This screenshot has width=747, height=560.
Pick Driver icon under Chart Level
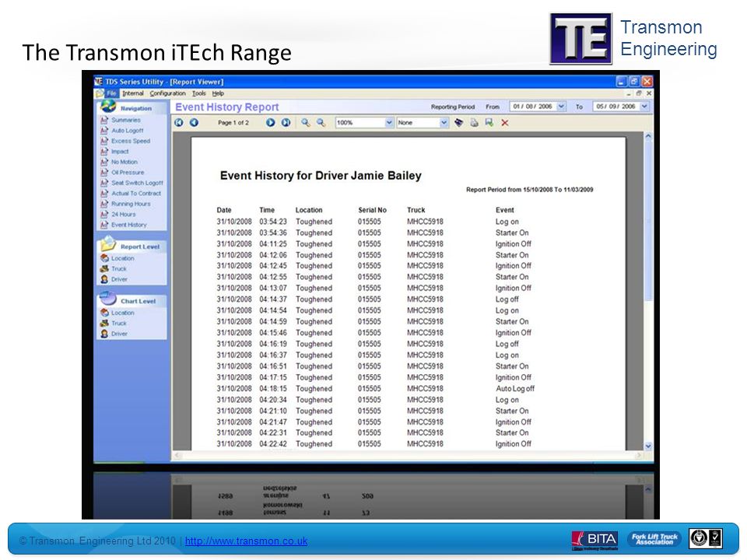click(105, 334)
